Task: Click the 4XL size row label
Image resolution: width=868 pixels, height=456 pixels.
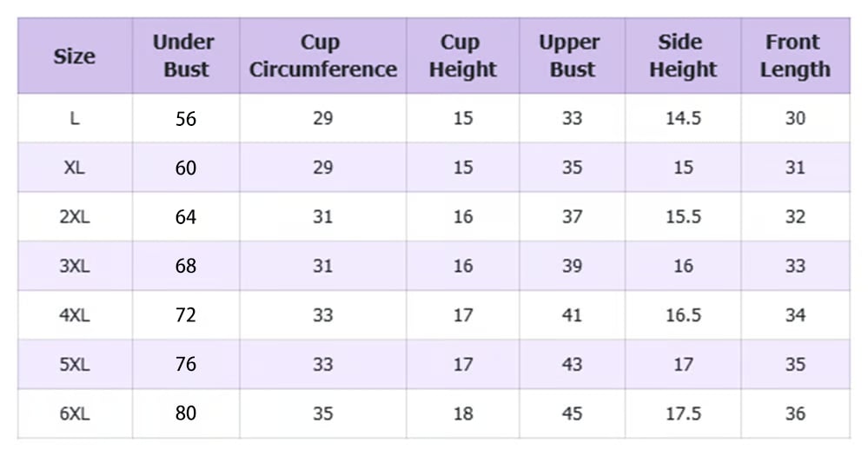Action: pyautogui.click(x=75, y=314)
